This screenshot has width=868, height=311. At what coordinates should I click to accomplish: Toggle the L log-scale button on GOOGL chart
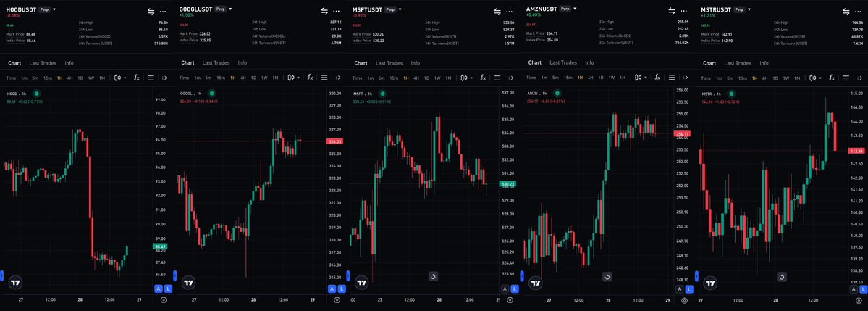pyautogui.click(x=340, y=289)
